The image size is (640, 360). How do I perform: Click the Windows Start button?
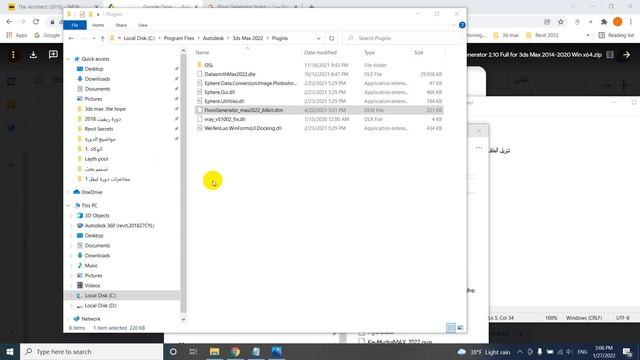pyautogui.click(x=10, y=351)
